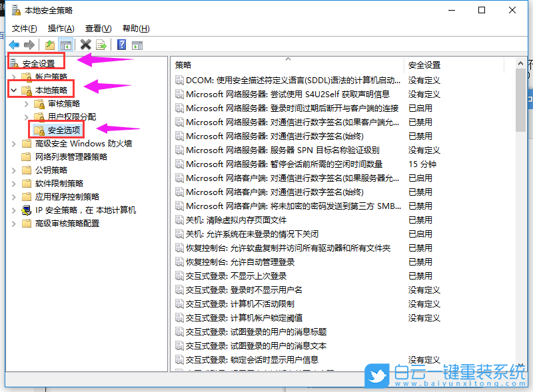Screen dimensions: 533x392
Task: Open the 查看(V) menu
Action: tap(97, 28)
